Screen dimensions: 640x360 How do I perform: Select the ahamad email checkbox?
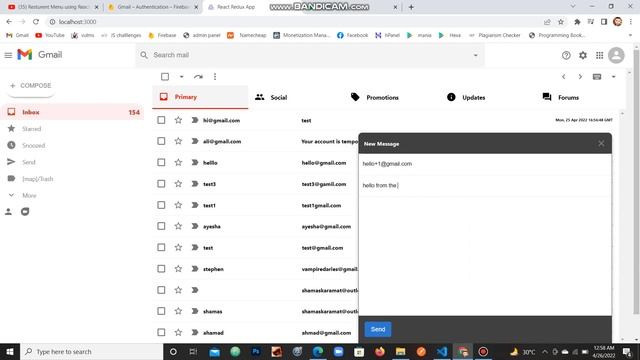(161, 332)
